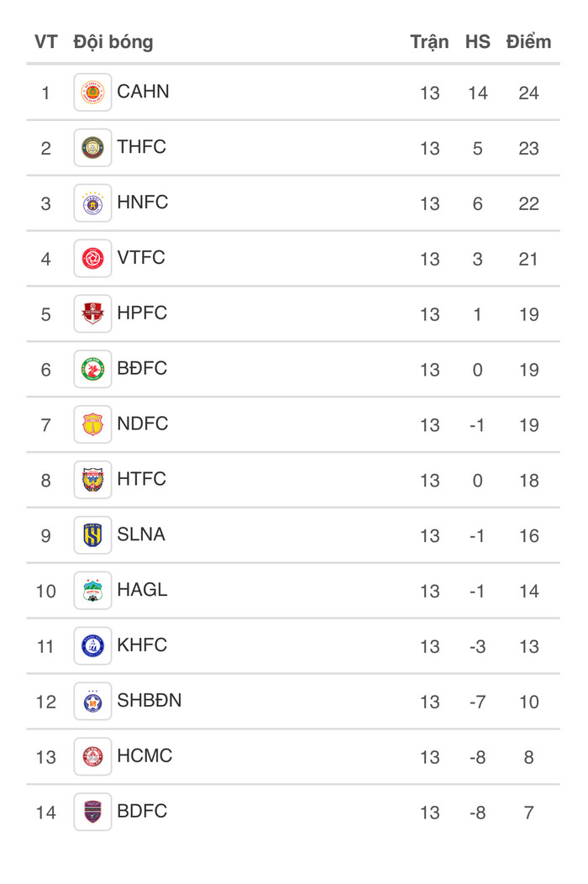The height and width of the screenshot is (884, 588).
Task: Select the KHFC blue badge
Action: pyautogui.click(x=92, y=645)
